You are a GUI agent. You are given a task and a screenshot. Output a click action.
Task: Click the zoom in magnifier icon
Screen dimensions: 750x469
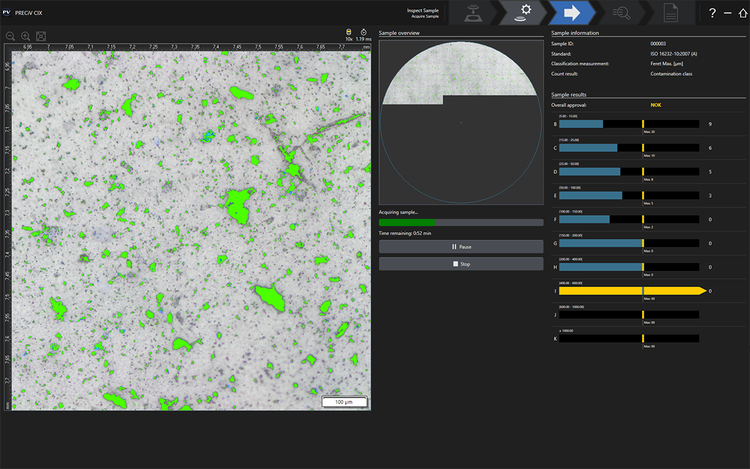pos(26,36)
